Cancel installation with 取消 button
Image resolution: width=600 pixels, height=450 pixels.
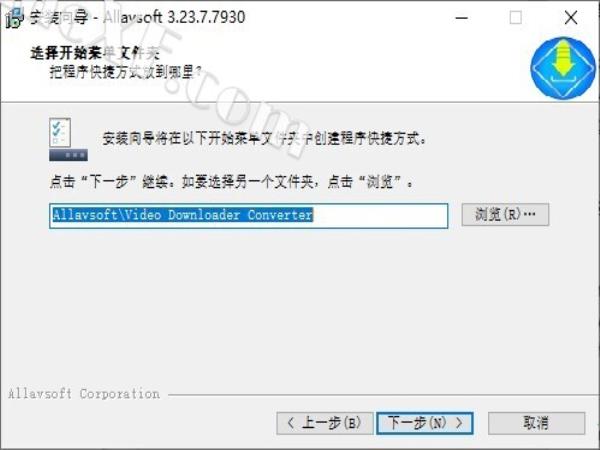tap(536, 423)
